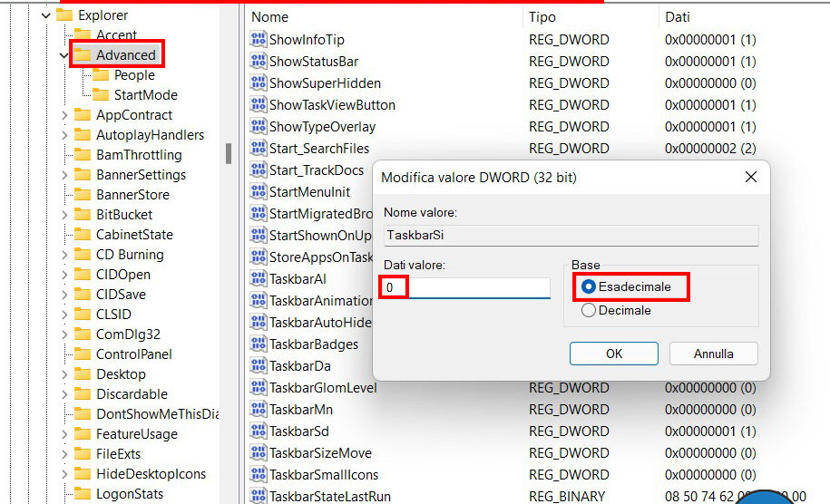Expand the AppContract key
This screenshot has height=504, width=830.
tap(64, 115)
